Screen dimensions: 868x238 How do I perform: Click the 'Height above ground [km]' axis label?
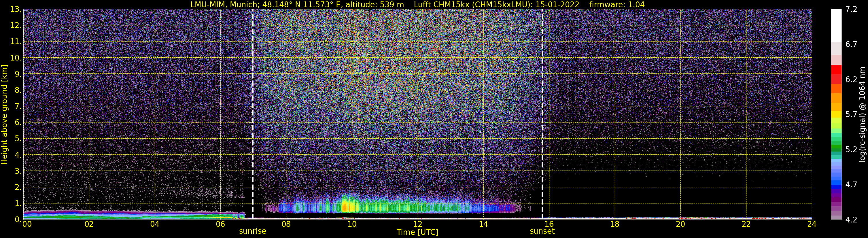(x=4, y=115)
